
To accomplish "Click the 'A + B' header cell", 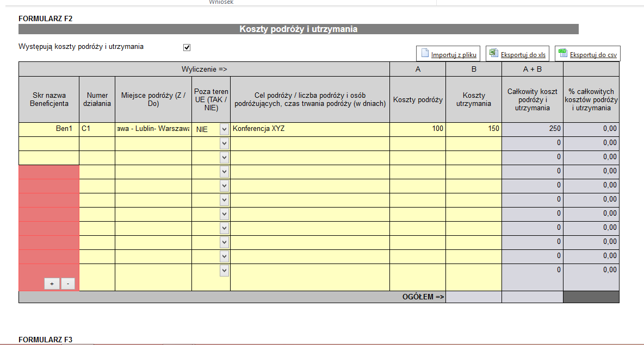I will coord(532,70).
